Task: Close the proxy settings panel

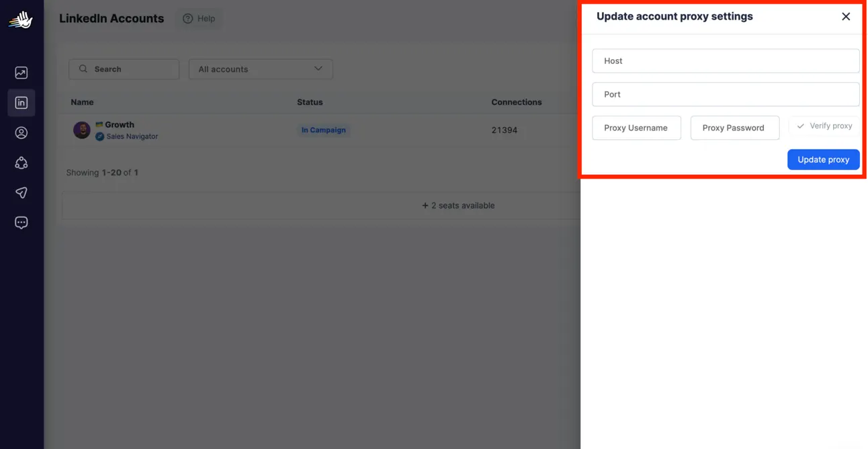Action: [x=846, y=17]
